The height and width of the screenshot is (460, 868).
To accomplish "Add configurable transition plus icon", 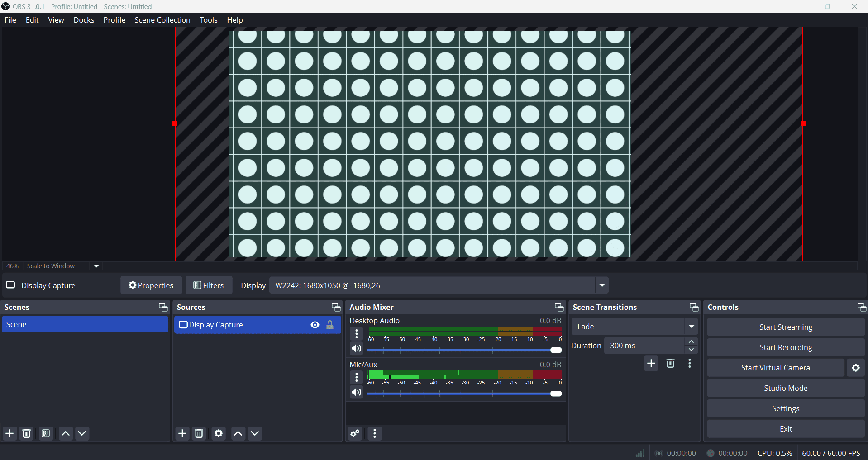I will click(651, 363).
